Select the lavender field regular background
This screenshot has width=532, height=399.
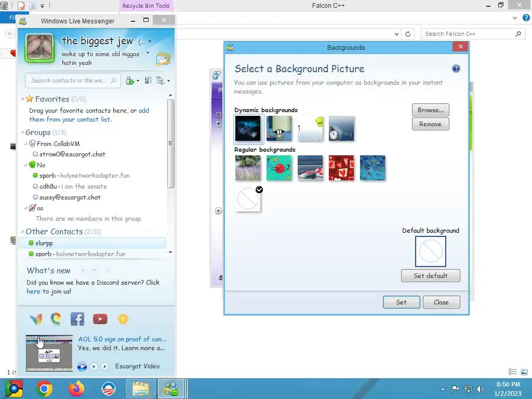coord(248,168)
